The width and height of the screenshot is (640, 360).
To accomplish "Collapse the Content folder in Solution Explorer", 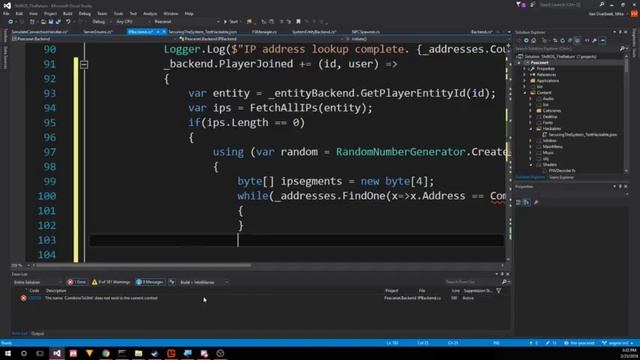I will coord(525,93).
